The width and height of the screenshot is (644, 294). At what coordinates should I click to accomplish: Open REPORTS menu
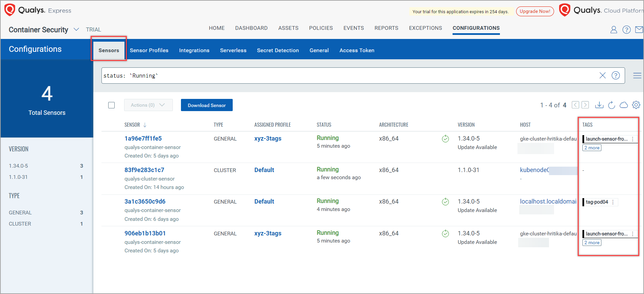coord(386,28)
